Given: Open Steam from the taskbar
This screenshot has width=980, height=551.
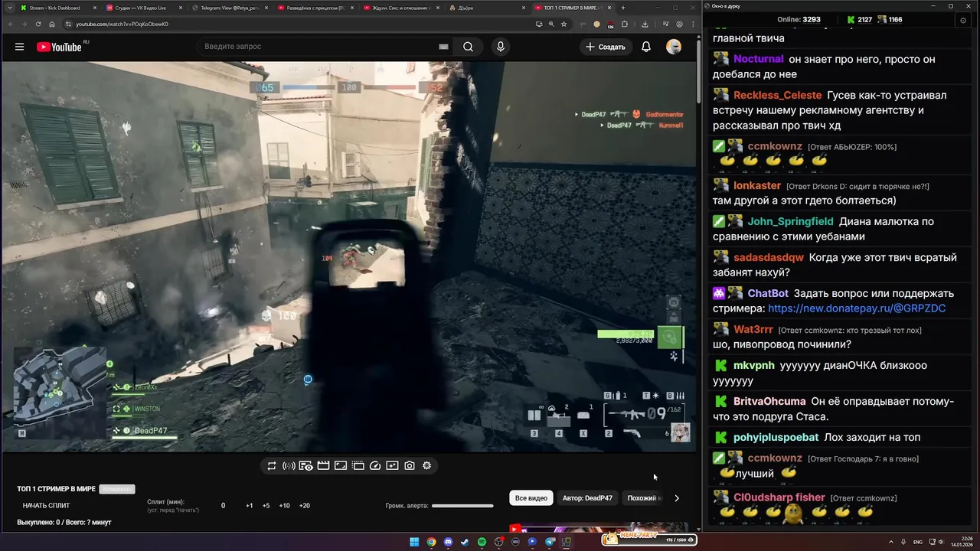Looking at the screenshot, I should [465, 542].
